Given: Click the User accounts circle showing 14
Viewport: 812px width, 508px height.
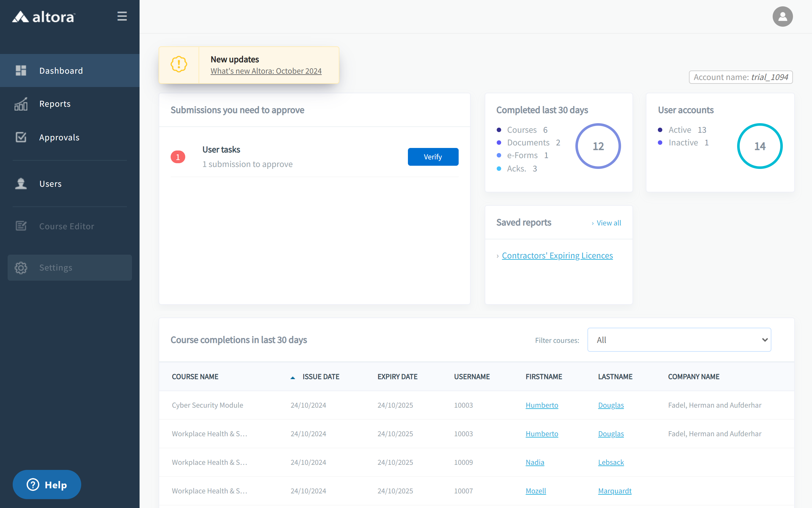Looking at the screenshot, I should coord(760,146).
